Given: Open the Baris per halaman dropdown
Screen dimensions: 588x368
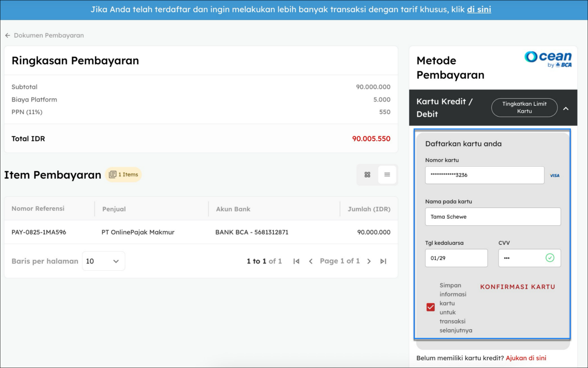Looking at the screenshot, I should (103, 261).
